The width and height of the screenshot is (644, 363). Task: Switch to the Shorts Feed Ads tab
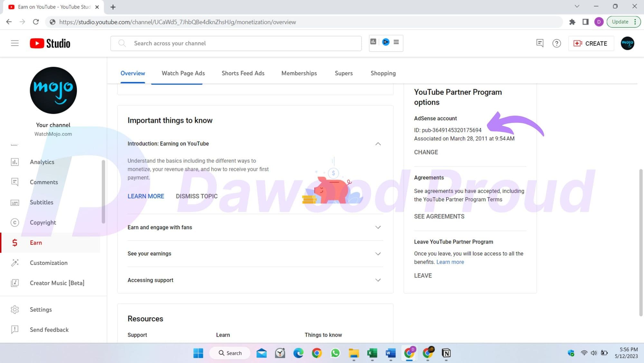pos(243,73)
